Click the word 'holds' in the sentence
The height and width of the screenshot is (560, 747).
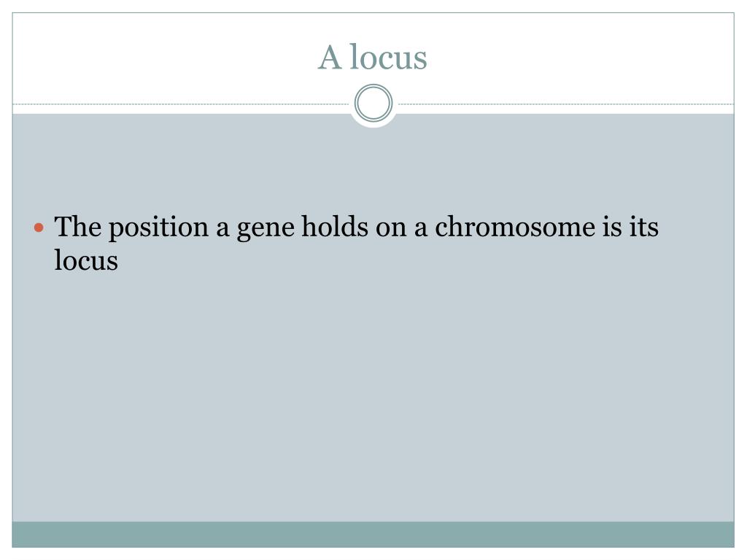coord(335,226)
